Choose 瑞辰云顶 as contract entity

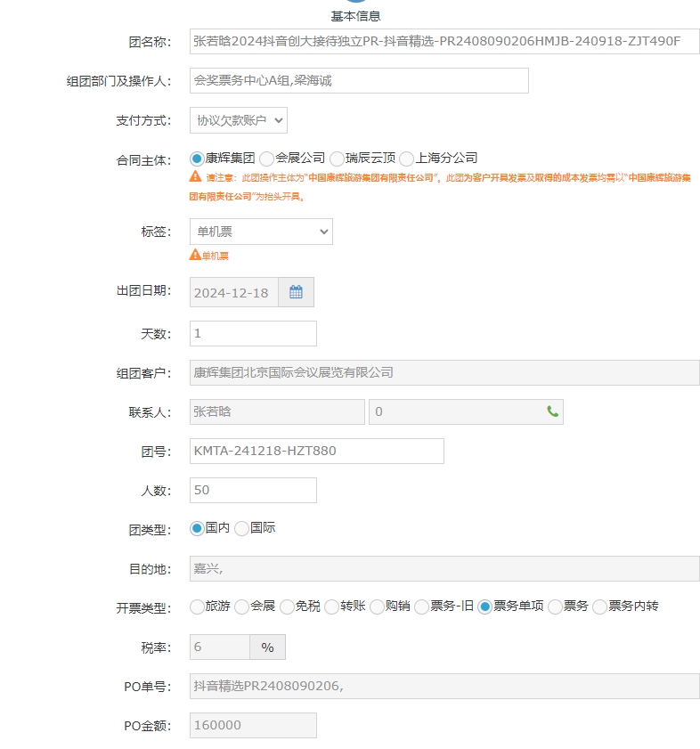337,159
